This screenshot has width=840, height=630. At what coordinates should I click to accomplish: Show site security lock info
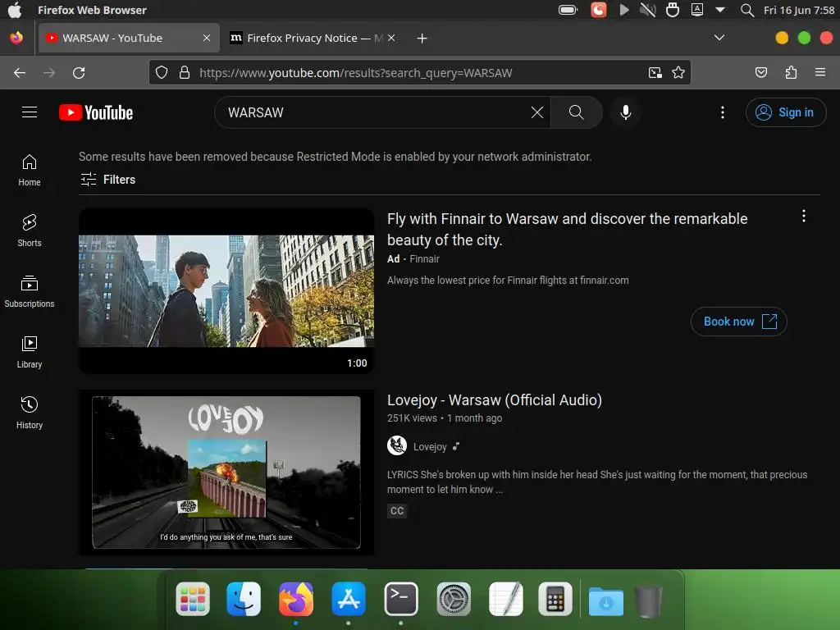click(185, 72)
